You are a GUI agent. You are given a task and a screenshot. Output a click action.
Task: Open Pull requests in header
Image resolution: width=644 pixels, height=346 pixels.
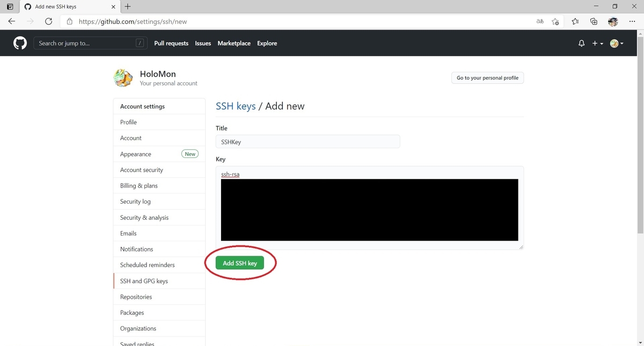171,44
